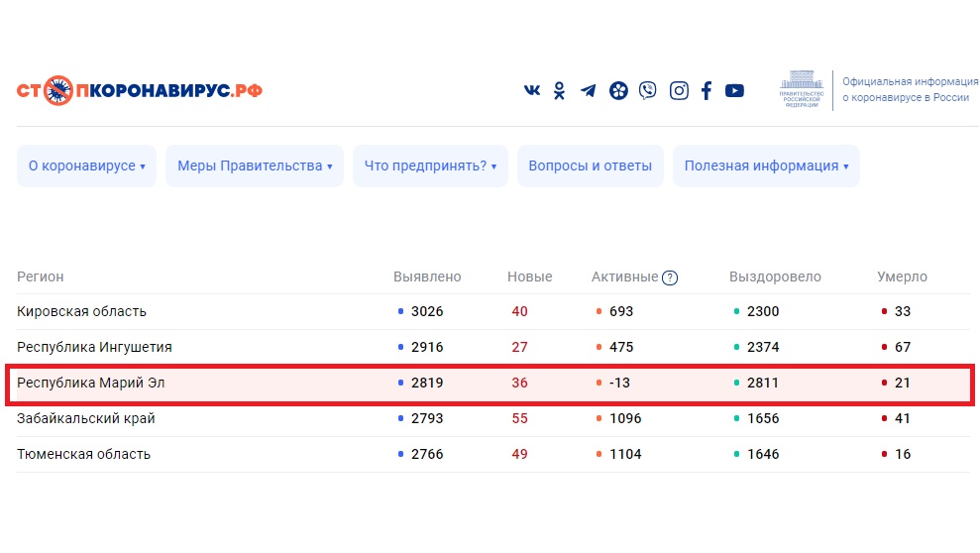Screen dimensions: 980x553
Task: Open the VK social network icon
Action: coord(532,91)
